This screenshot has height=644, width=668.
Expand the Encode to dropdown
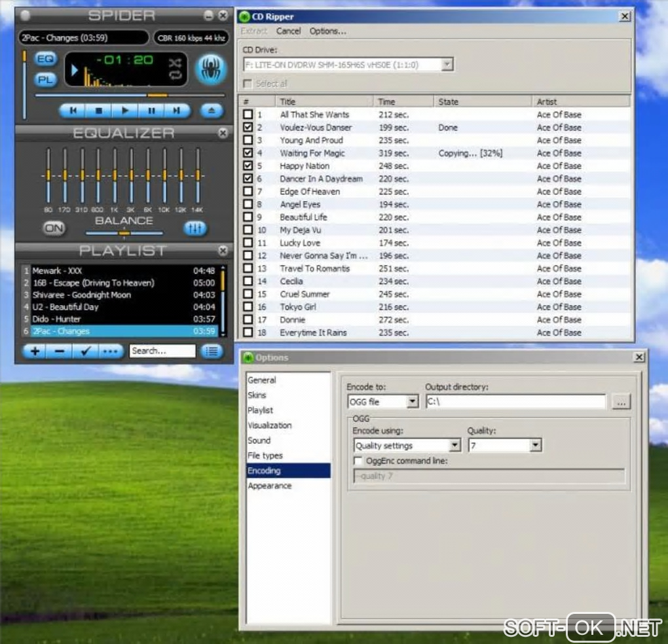coord(412,402)
